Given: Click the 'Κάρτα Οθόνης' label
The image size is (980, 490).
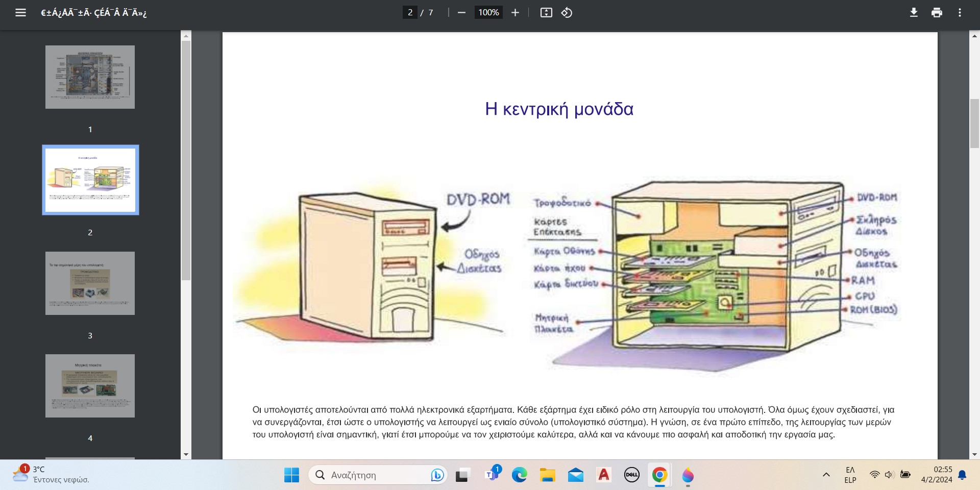Looking at the screenshot, I should (x=565, y=251).
